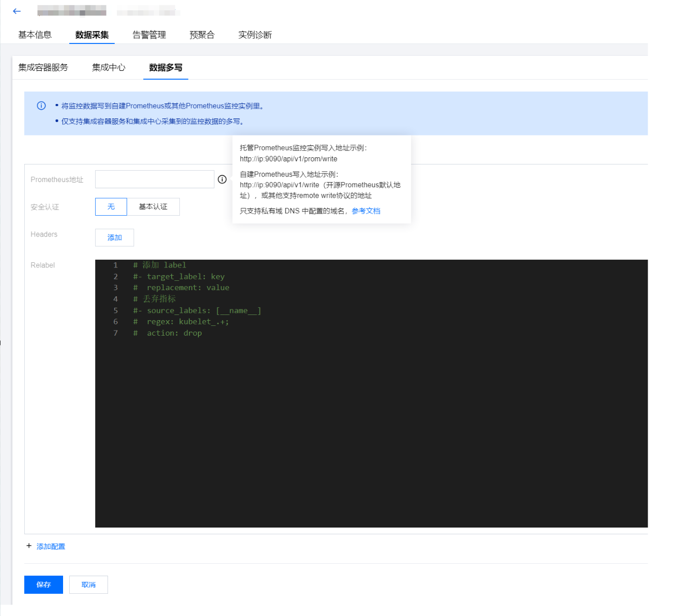Click 添加配置 link
This screenshot has width=687, height=616.
51,546
